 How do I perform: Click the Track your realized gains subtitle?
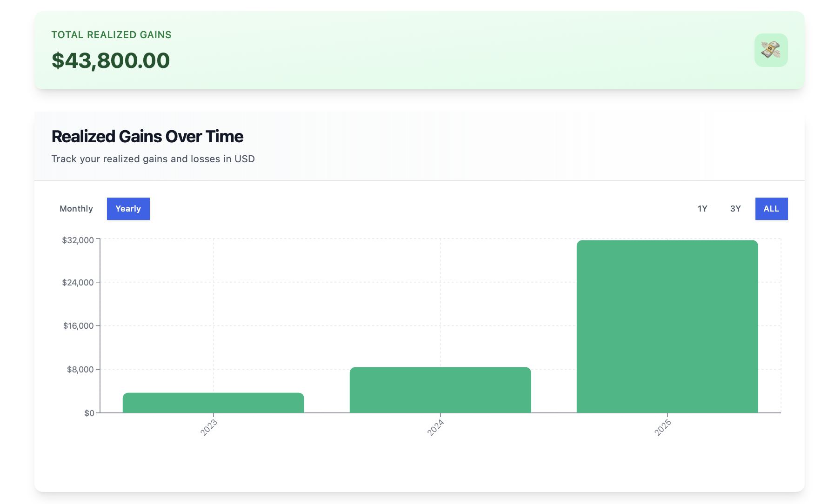pyautogui.click(x=153, y=159)
